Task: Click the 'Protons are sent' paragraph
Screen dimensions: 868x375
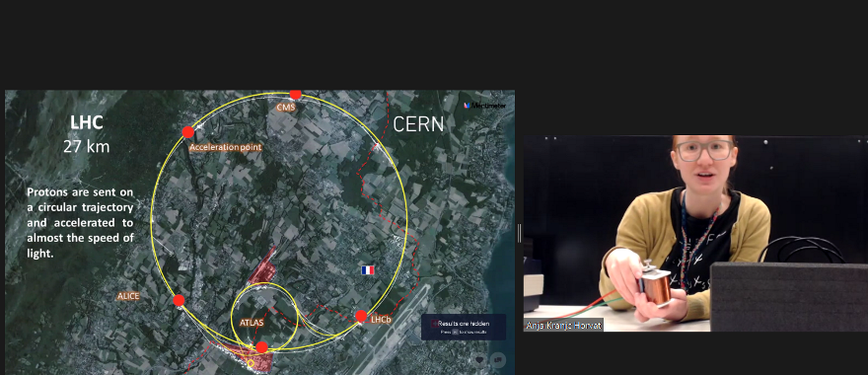Action: pos(80,223)
